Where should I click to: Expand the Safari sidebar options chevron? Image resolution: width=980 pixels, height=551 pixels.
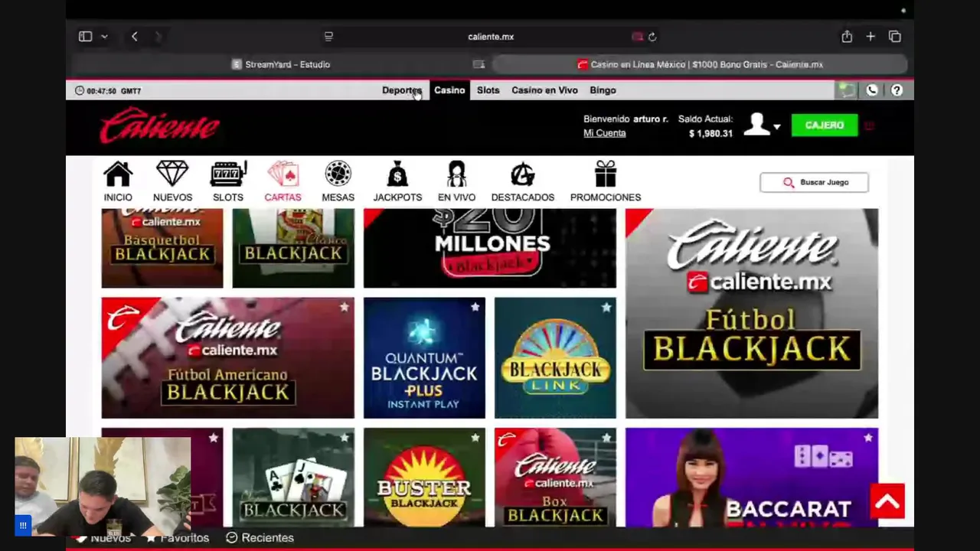(x=104, y=37)
